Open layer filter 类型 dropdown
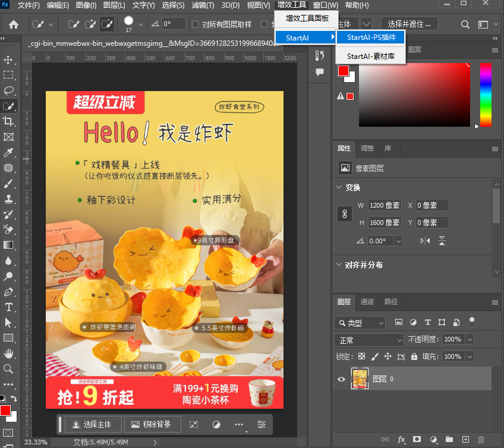 point(360,322)
